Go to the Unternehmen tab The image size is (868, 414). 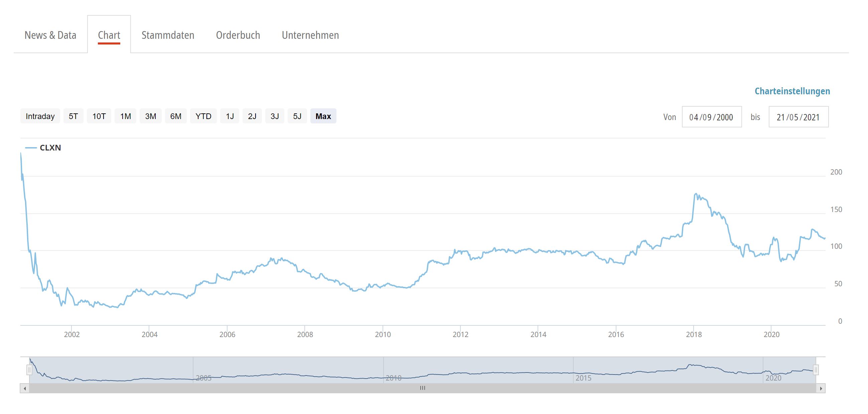[310, 35]
